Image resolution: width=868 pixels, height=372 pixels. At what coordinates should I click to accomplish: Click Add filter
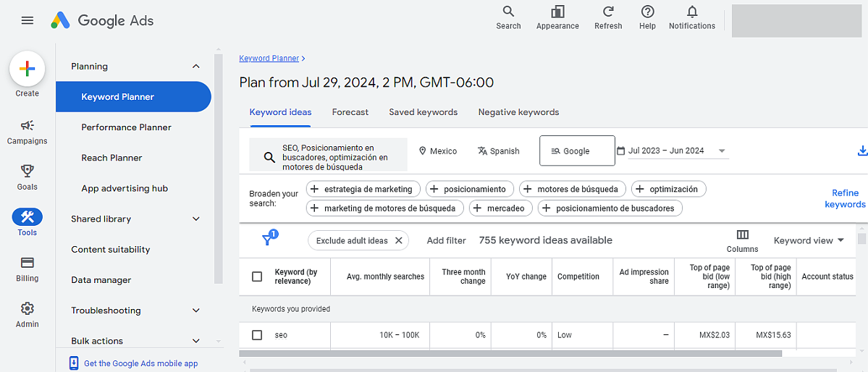tap(446, 240)
